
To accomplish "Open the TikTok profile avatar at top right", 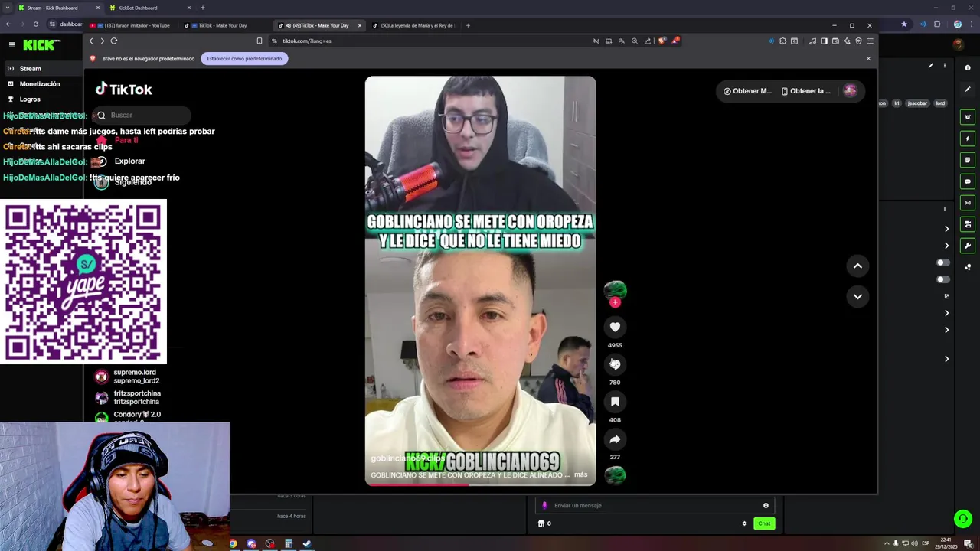I will pyautogui.click(x=850, y=90).
